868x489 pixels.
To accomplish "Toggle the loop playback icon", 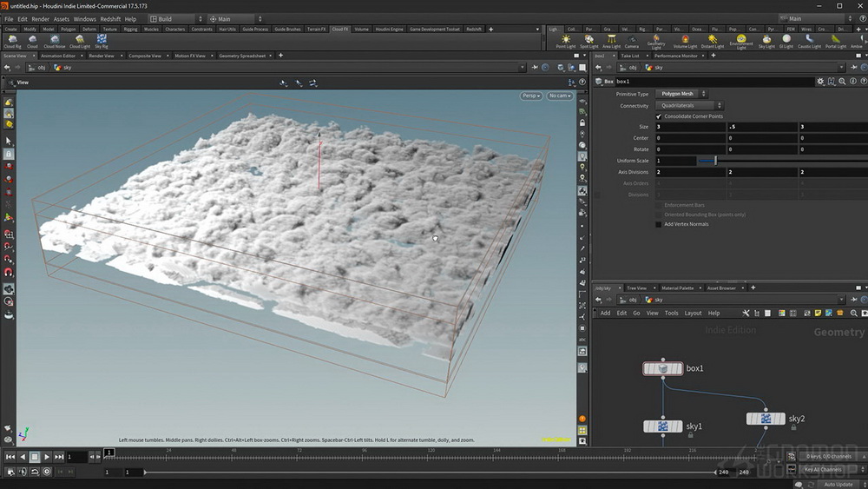I will (x=35, y=472).
